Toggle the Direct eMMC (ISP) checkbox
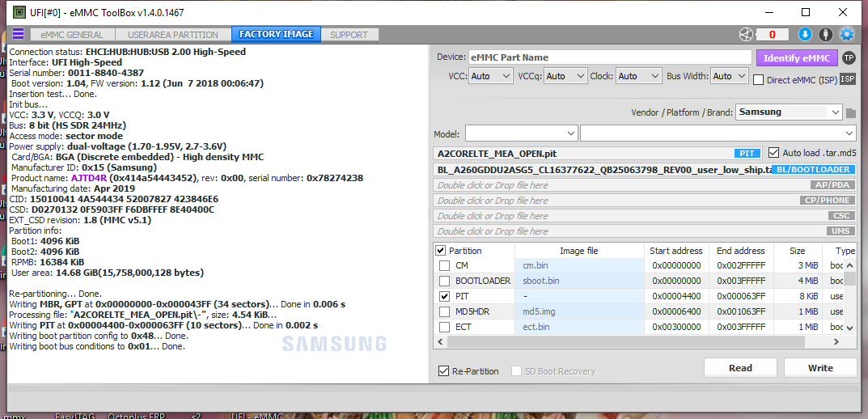 (x=759, y=80)
